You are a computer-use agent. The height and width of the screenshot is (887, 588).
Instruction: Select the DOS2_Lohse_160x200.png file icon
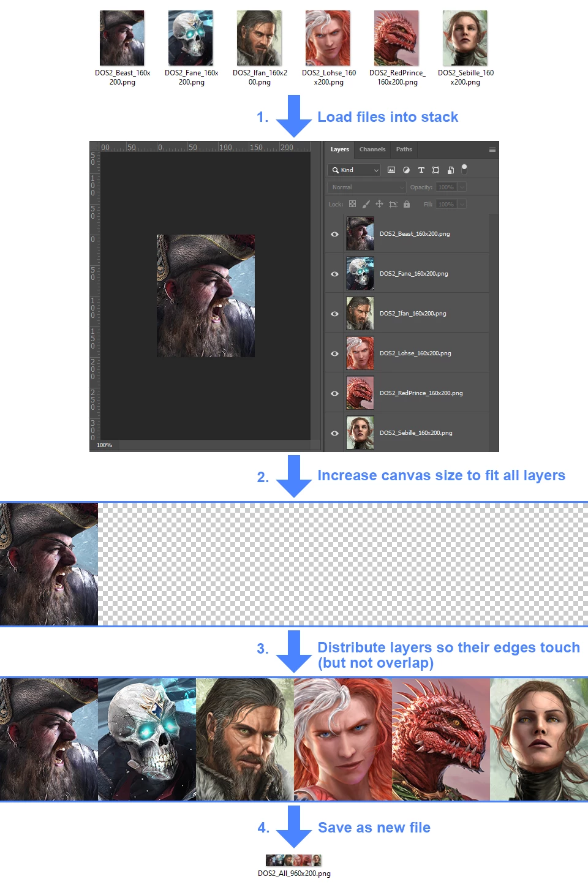[x=328, y=38]
